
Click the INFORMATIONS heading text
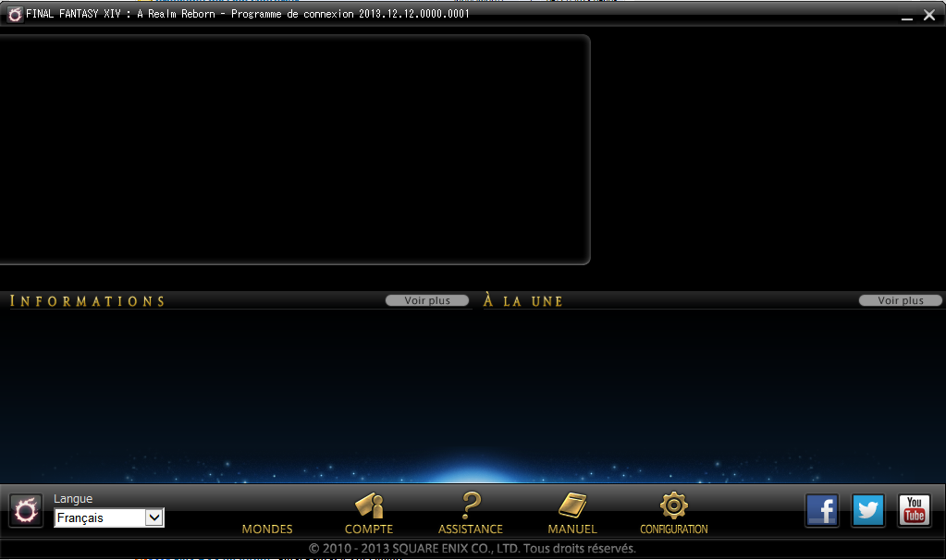point(88,301)
